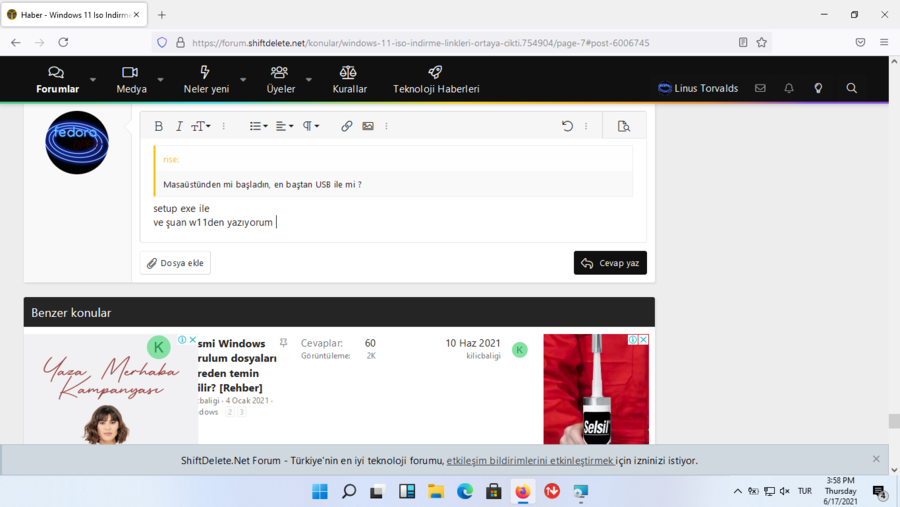Close the Haber - Windows 11 tab
Screen dimensions: 900x507
(137, 15)
